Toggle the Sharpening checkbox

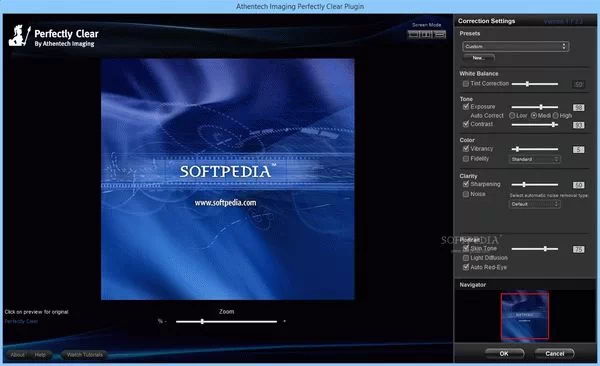click(466, 184)
